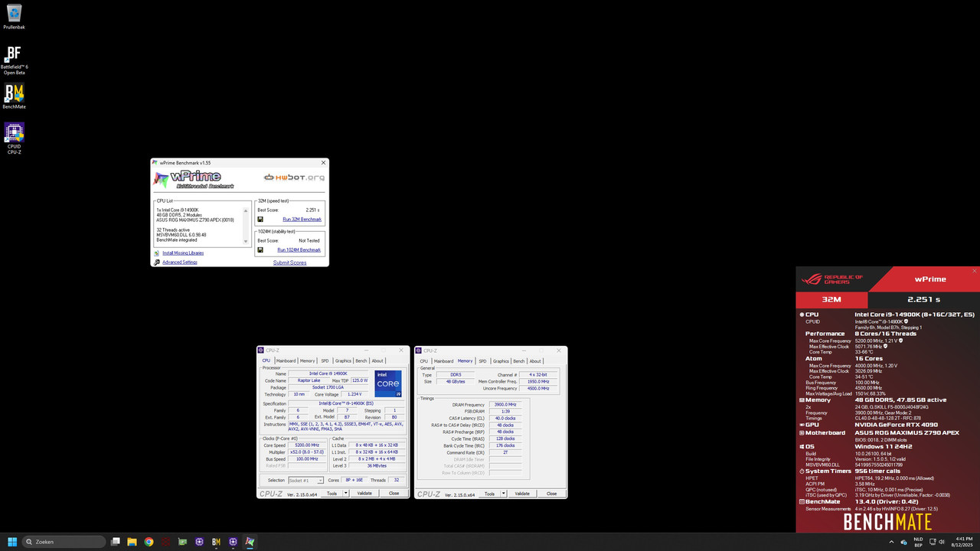Click the BenchMate logo at panel bottom
The width and height of the screenshot is (980, 551).
[887, 522]
